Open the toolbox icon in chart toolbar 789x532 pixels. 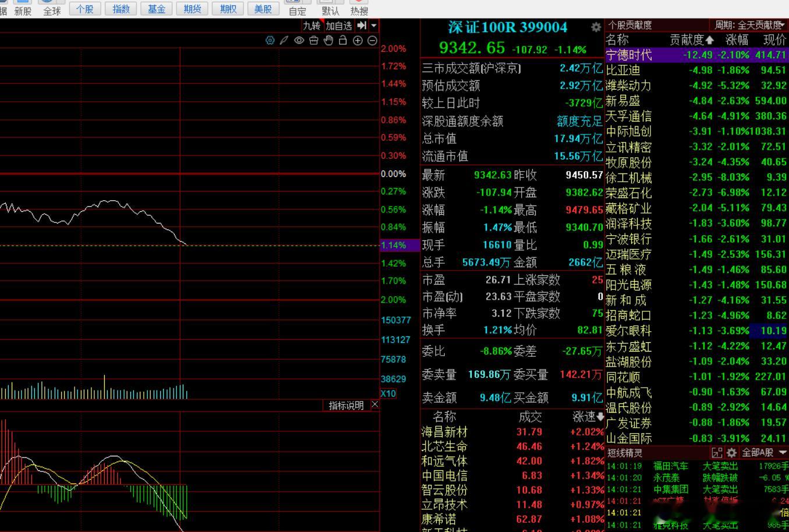(x=314, y=40)
